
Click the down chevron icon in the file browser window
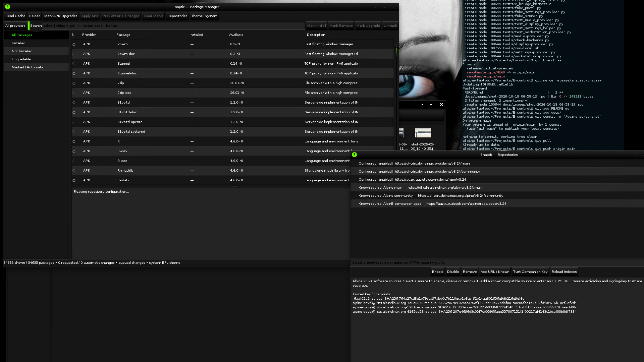coord(422,105)
